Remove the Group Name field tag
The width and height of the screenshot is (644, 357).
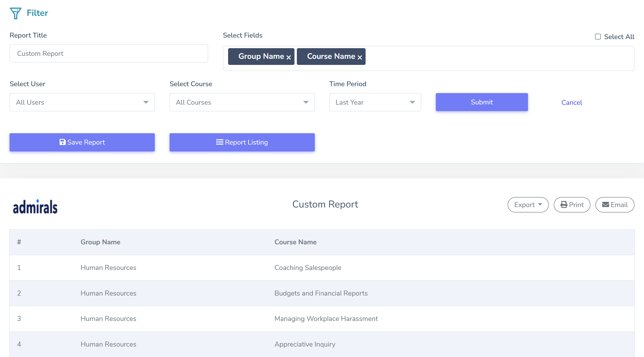(x=289, y=57)
